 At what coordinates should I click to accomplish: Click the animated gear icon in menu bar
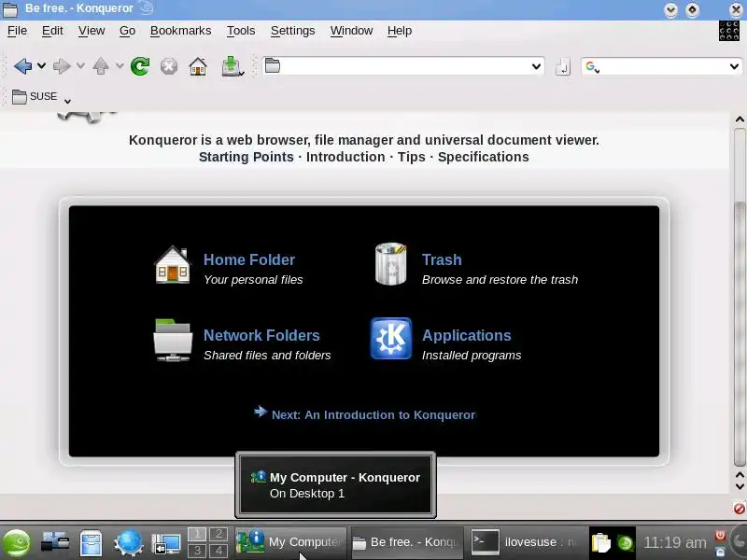pyautogui.click(x=729, y=31)
